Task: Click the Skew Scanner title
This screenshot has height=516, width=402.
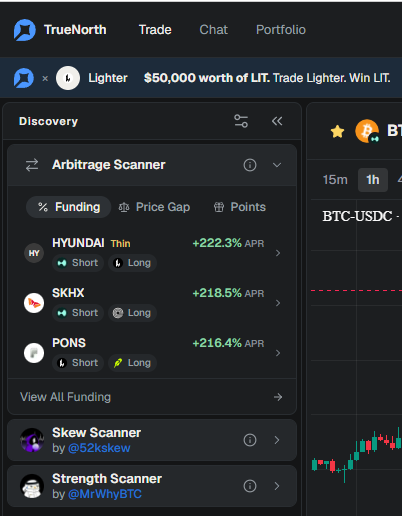Action: point(96,433)
